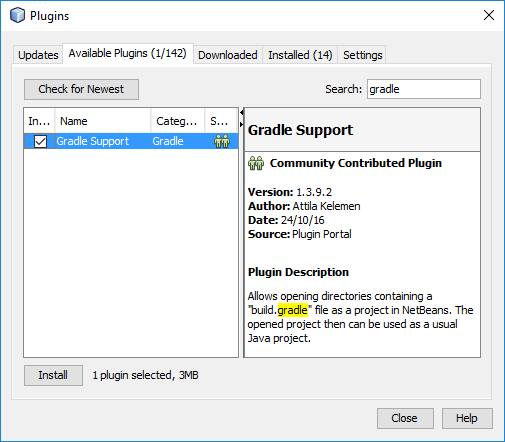Switch to the Updates tab
505x442 pixels.
click(38, 55)
